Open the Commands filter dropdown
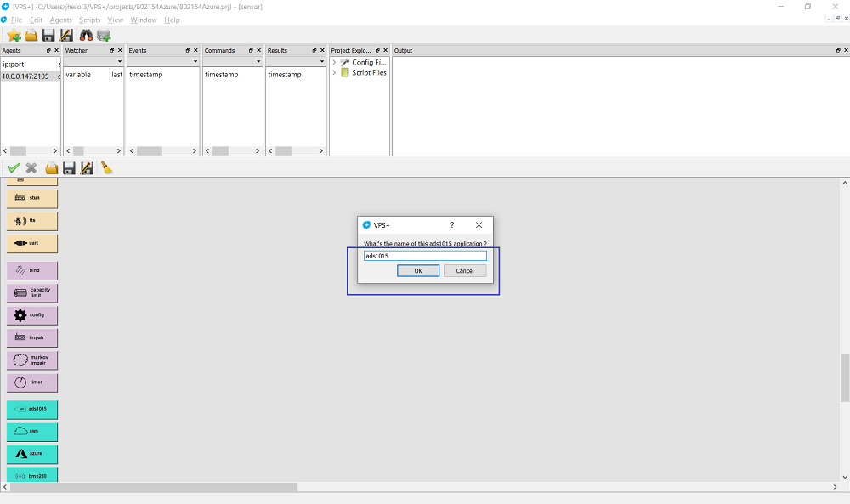Viewport: 850px width, 504px height. click(258, 62)
